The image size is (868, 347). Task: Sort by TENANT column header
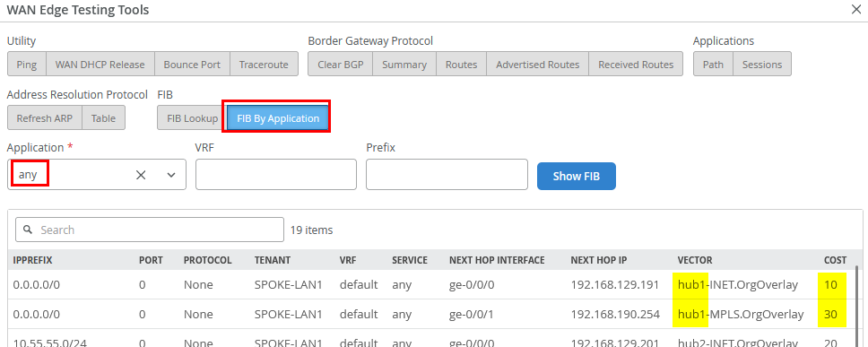coord(273,259)
